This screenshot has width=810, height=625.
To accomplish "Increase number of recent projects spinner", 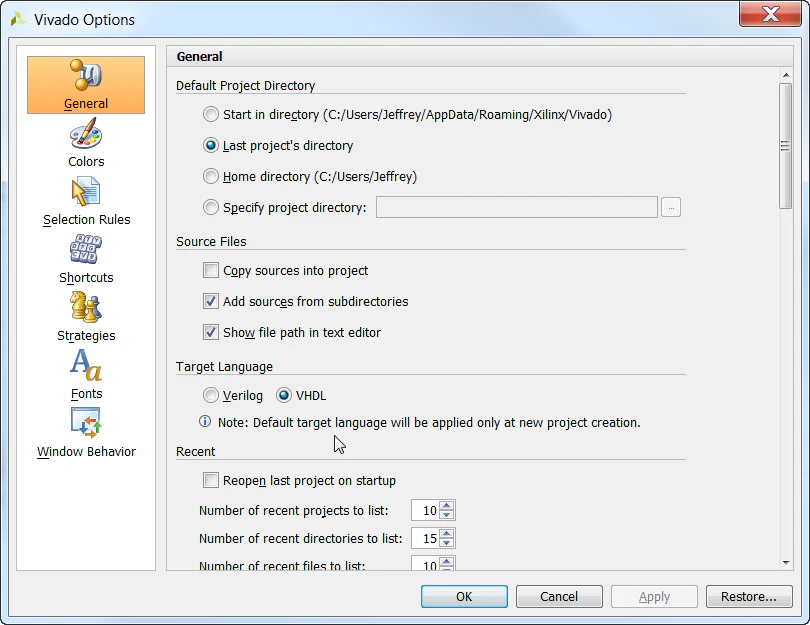I will point(447,506).
